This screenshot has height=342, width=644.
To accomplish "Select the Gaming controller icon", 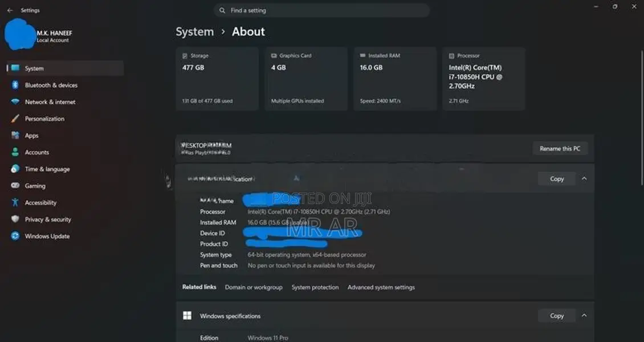I will [15, 186].
